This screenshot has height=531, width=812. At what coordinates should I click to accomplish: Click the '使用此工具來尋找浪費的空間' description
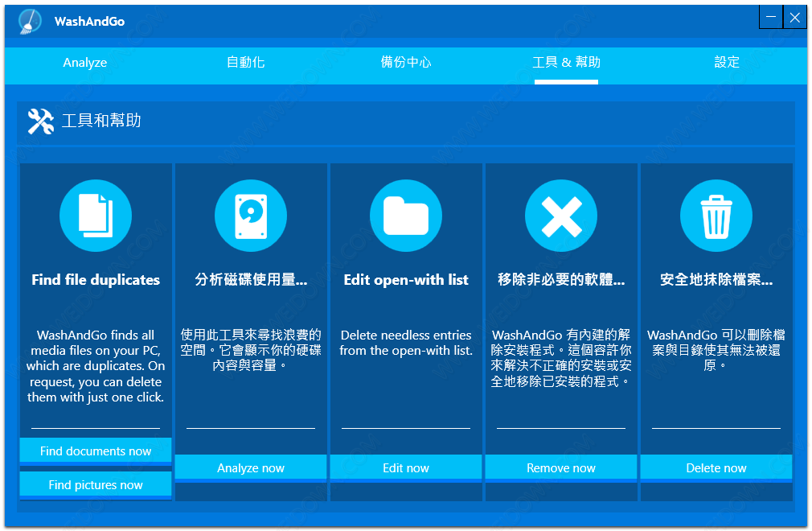pyautogui.click(x=251, y=351)
